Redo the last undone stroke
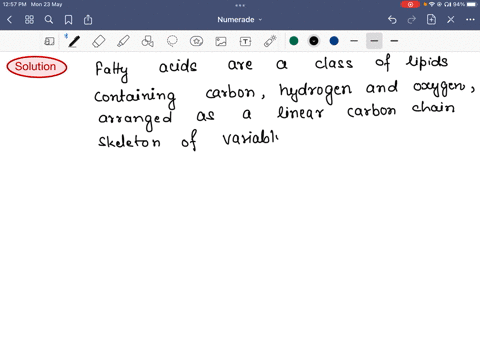Screen dimensions: 480x360 pos(412,20)
